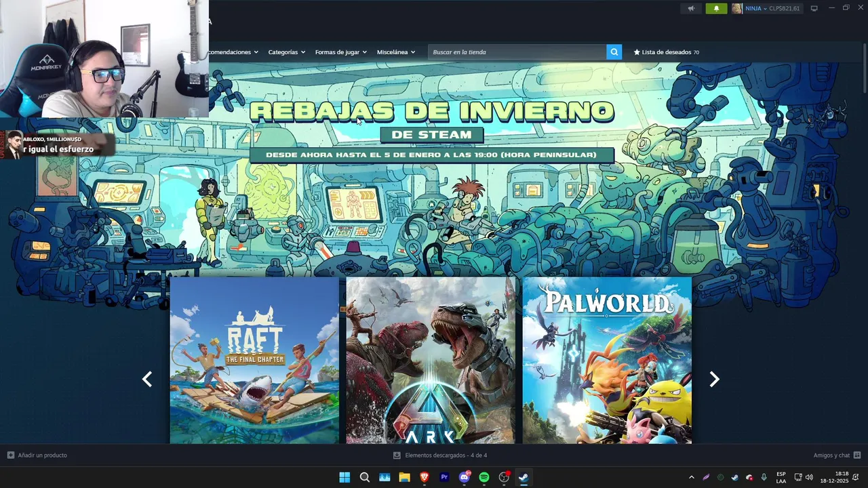Open Lista de deseados wishlist
The width and height of the screenshot is (868, 488).
tap(667, 52)
